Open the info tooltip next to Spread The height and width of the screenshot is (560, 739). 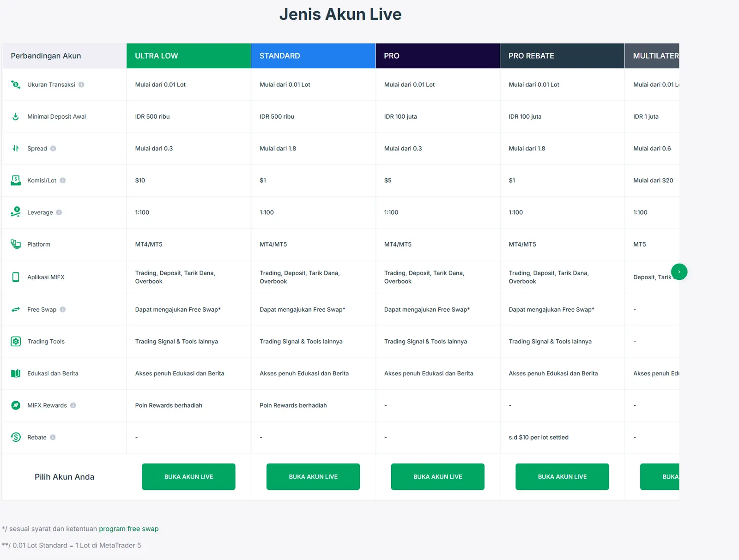[53, 148]
